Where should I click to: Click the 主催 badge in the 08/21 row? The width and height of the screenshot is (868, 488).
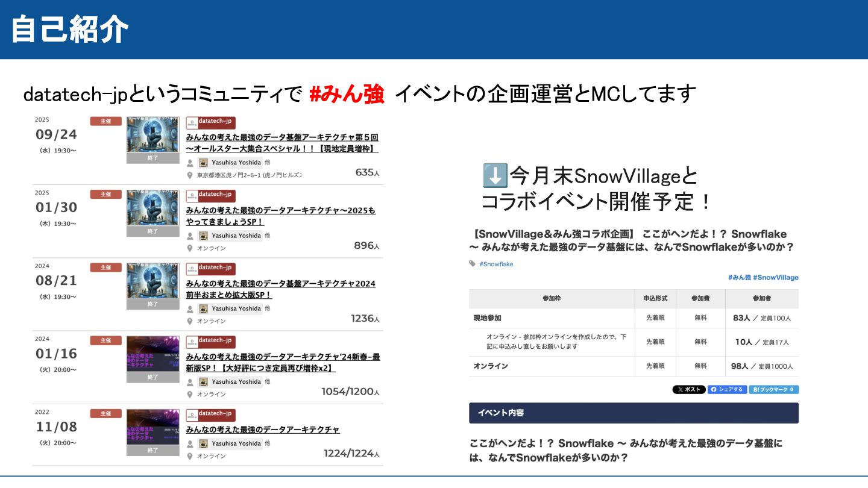pyautogui.click(x=105, y=267)
